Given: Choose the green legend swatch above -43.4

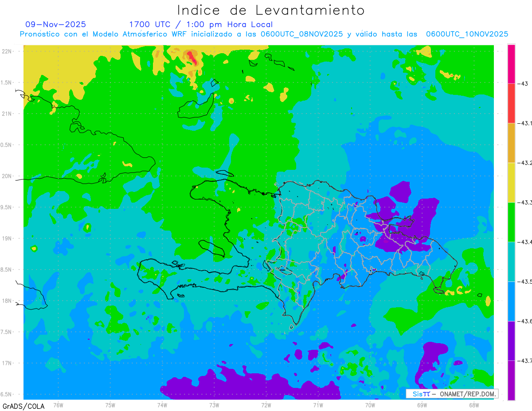Looking at the screenshot, I should (511, 222).
